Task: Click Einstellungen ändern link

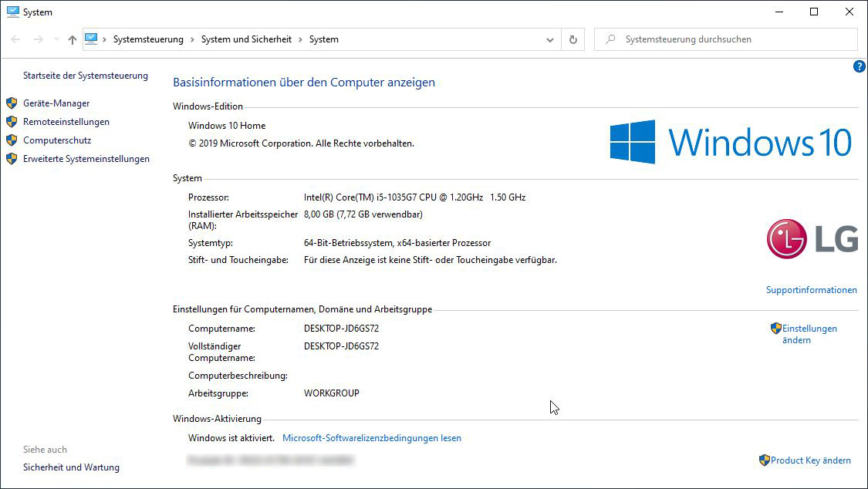Action: [x=809, y=334]
